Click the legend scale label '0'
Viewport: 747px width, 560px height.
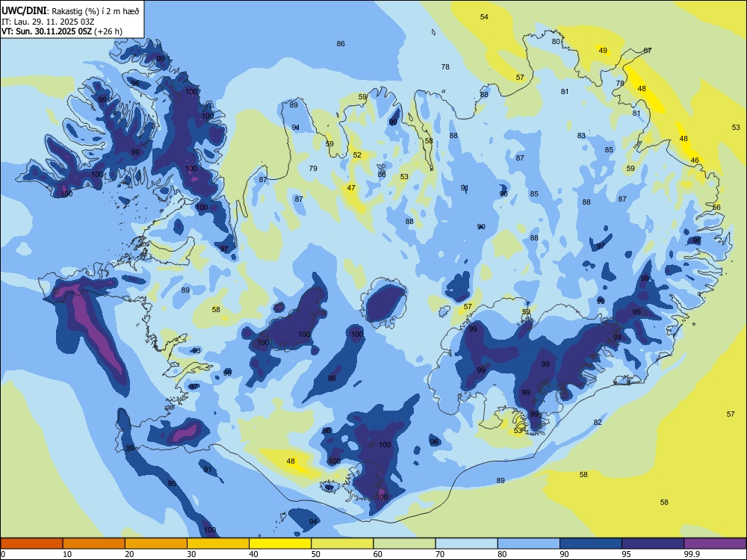click(3, 554)
